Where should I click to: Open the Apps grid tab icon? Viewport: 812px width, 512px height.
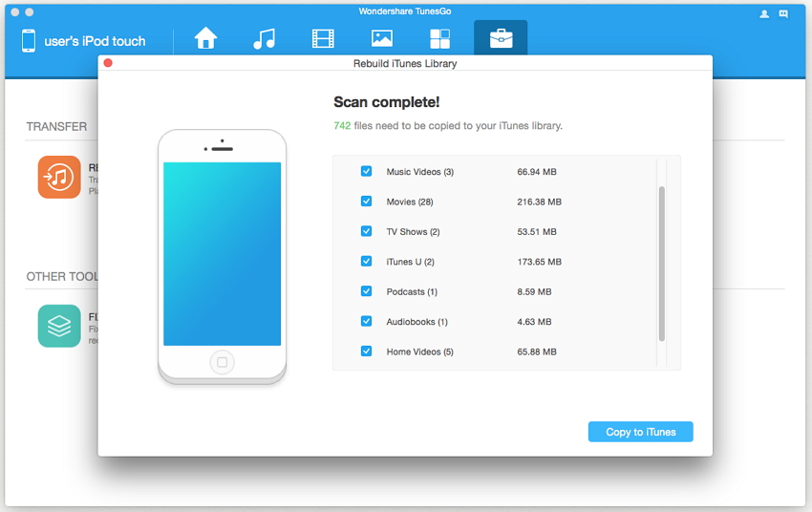click(x=439, y=38)
